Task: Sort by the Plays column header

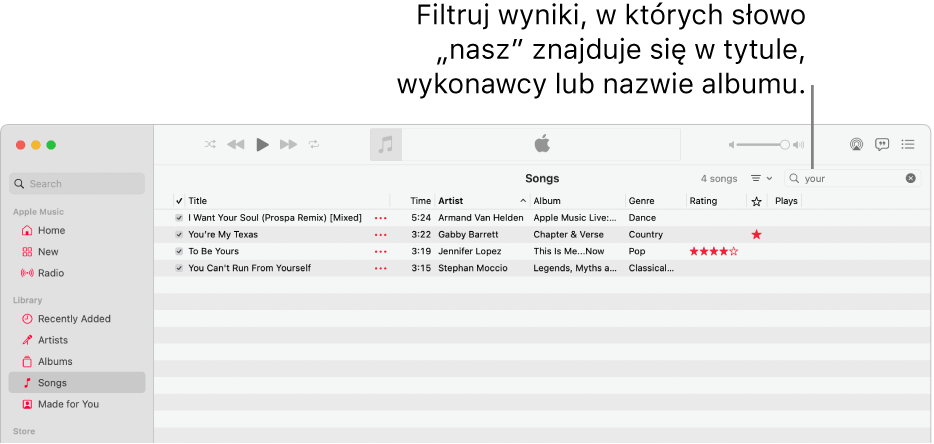Action: click(x=786, y=201)
